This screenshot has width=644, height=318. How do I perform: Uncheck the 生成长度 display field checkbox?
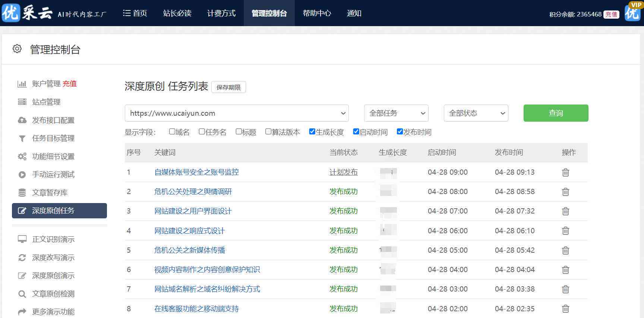[x=312, y=131]
